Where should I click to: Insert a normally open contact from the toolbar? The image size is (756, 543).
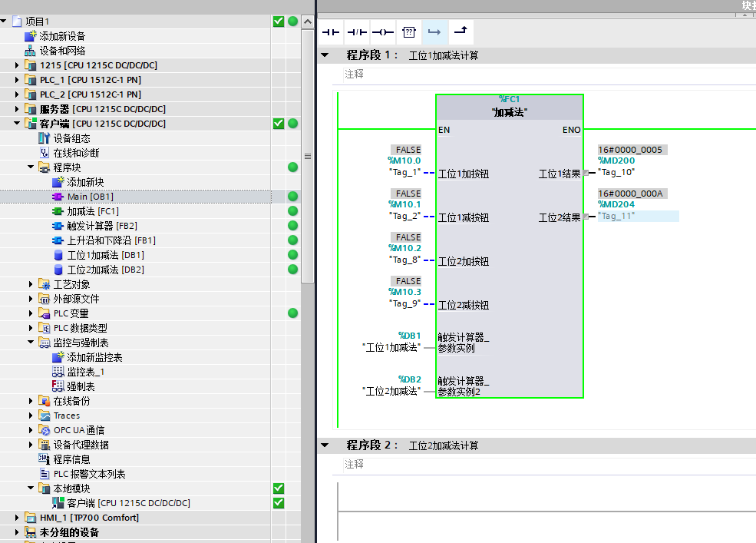330,31
